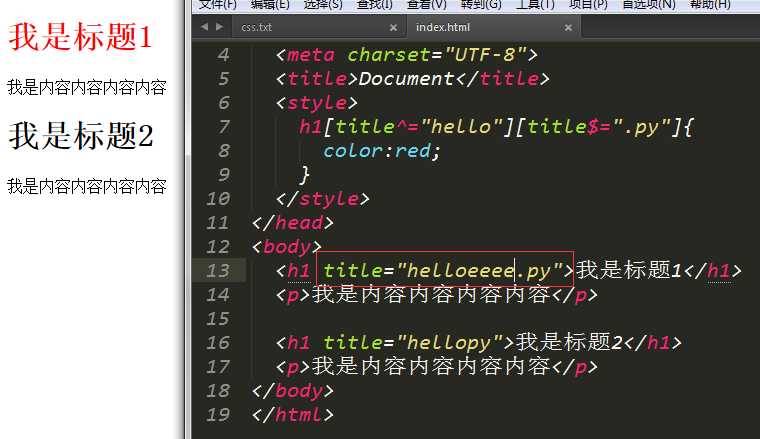Click the red 我是标题1 heading in browser
This screenshot has height=439, width=760.
(x=80, y=37)
